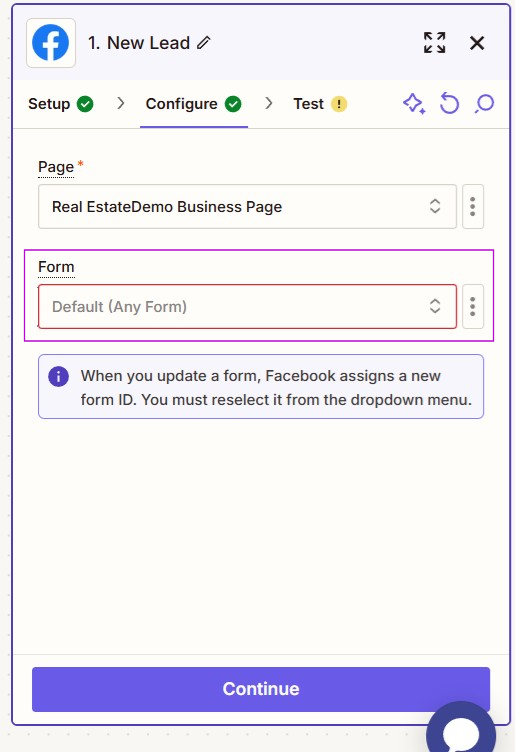Open the AI sparkle assistant icon

414,104
